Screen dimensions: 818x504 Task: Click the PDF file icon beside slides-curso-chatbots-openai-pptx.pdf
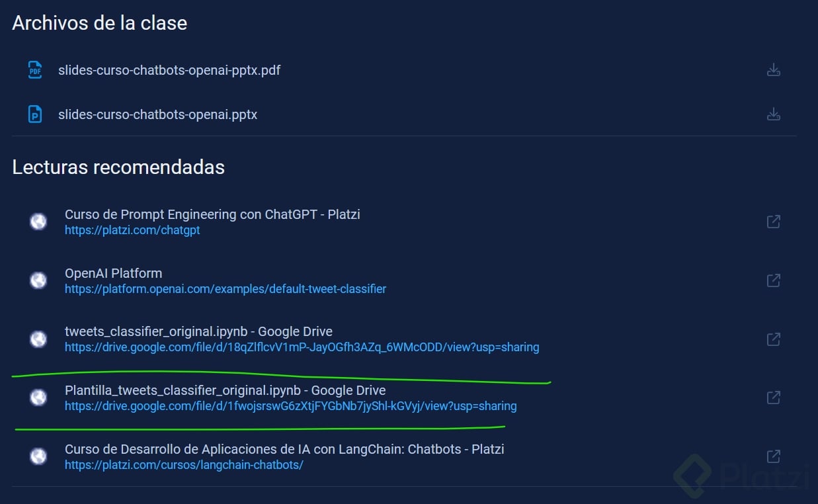click(x=34, y=69)
